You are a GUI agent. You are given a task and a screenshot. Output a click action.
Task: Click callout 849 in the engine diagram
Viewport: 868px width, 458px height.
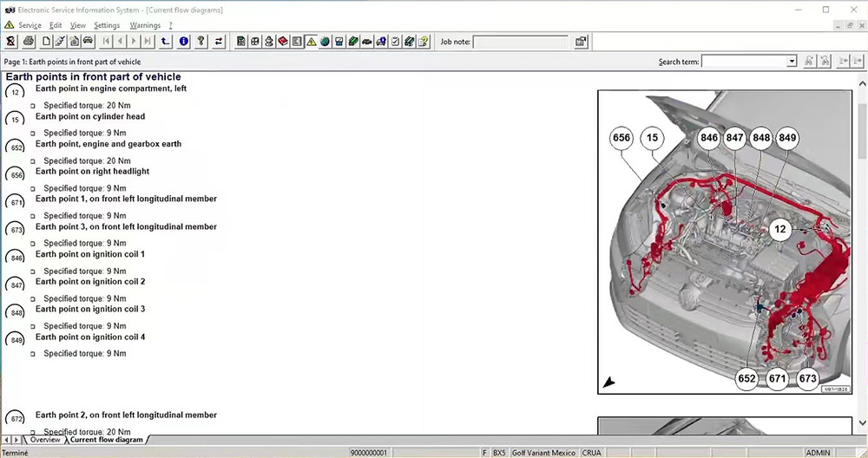click(787, 138)
